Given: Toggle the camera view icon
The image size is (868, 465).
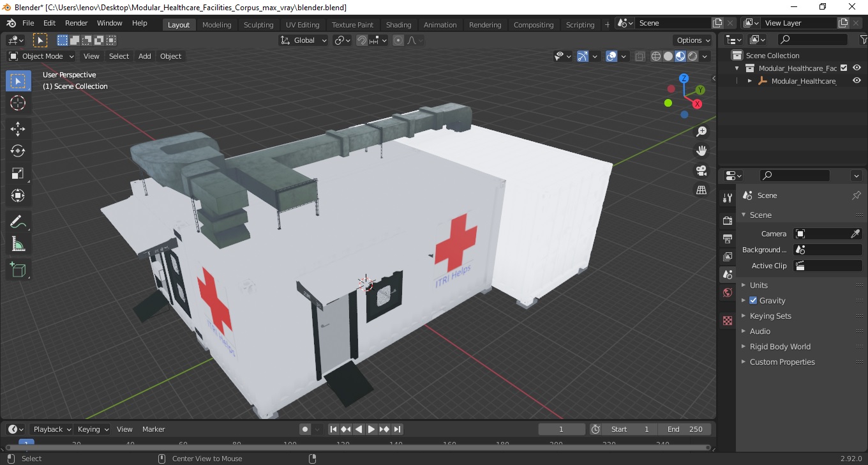Looking at the screenshot, I should click(x=701, y=171).
